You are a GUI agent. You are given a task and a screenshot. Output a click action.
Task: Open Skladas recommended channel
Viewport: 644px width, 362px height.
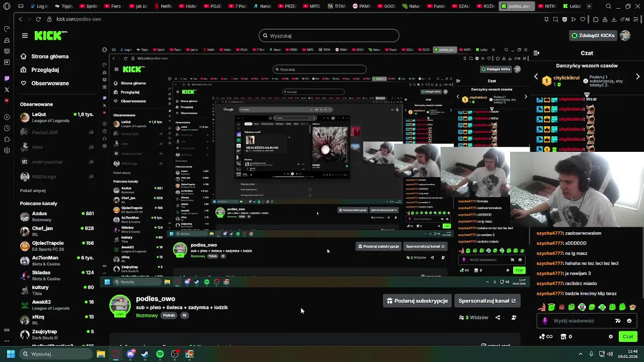pyautogui.click(x=57, y=276)
